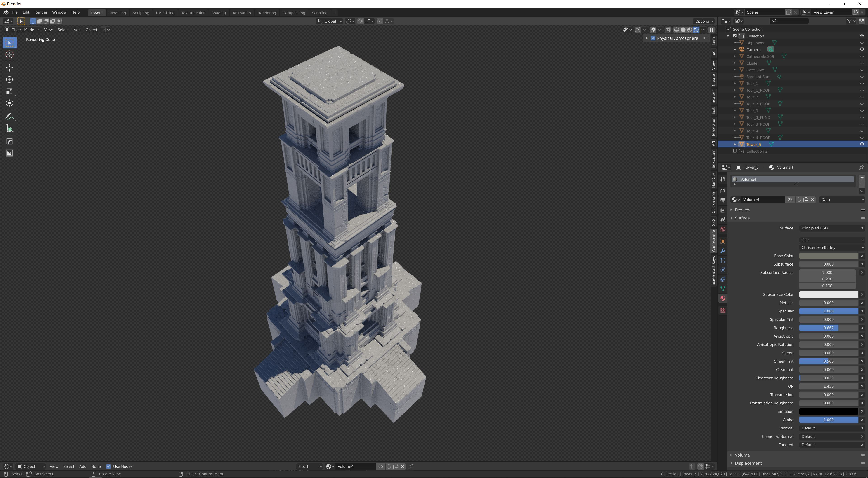Open the Object Mode dropdown
Image resolution: width=868 pixels, height=478 pixels.
click(22, 30)
